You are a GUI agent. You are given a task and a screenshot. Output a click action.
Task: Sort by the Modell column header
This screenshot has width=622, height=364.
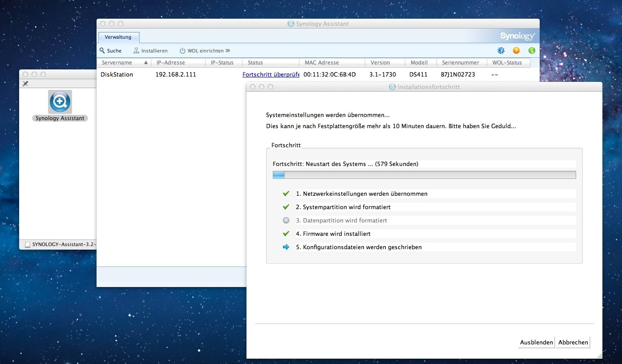pos(420,63)
